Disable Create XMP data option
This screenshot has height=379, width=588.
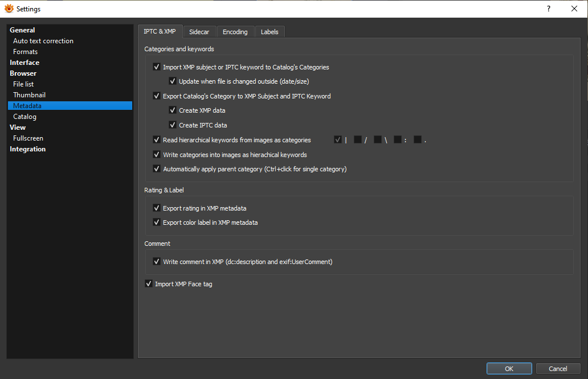173,110
